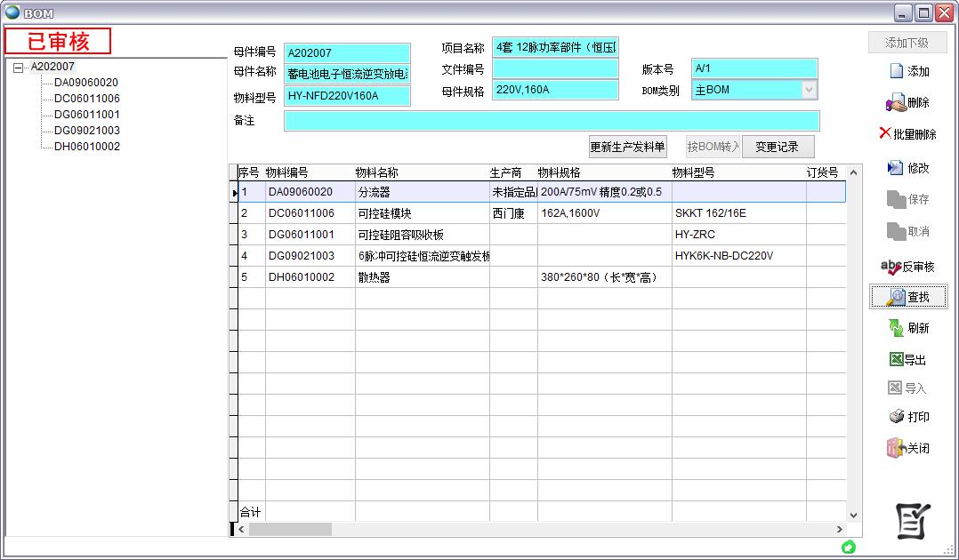Image resolution: width=959 pixels, height=560 pixels.
Task: Open 变更记录 change log
Action: [x=778, y=147]
